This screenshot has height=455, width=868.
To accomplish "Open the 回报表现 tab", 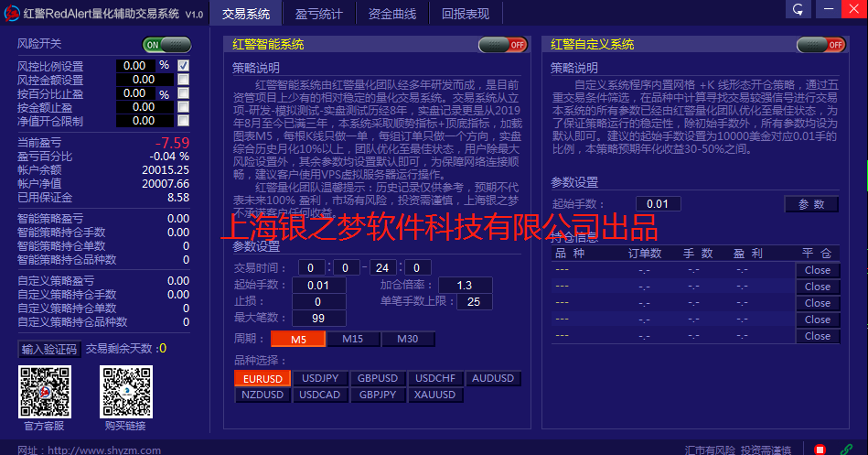I will click(x=466, y=14).
